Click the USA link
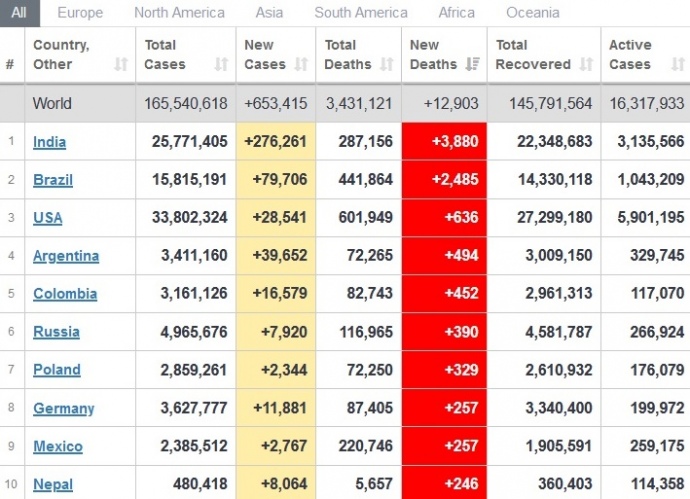 pos(47,218)
